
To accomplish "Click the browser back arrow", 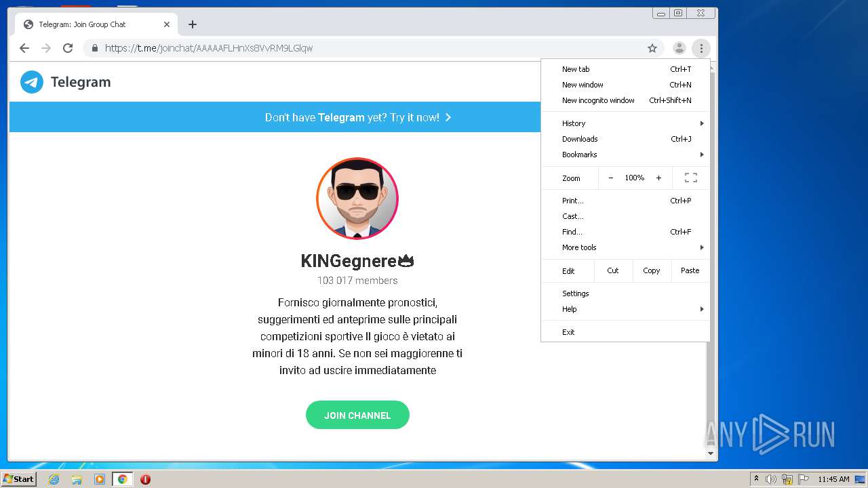I will tap(24, 48).
